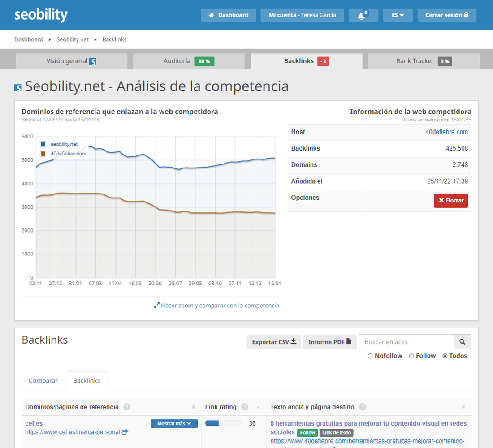Click chart x-axis label 16.01
The image size is (493, 448).
coord(274,284)
